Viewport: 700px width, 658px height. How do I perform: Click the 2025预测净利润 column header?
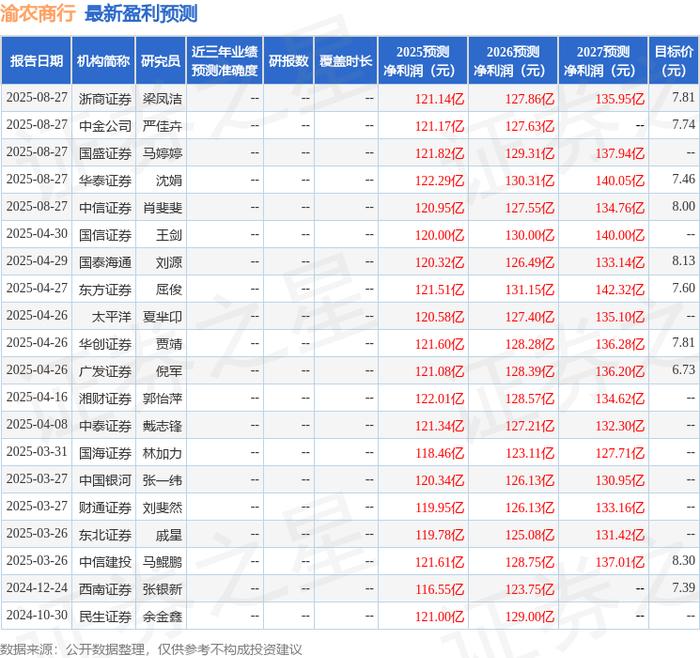pos(423,61)
